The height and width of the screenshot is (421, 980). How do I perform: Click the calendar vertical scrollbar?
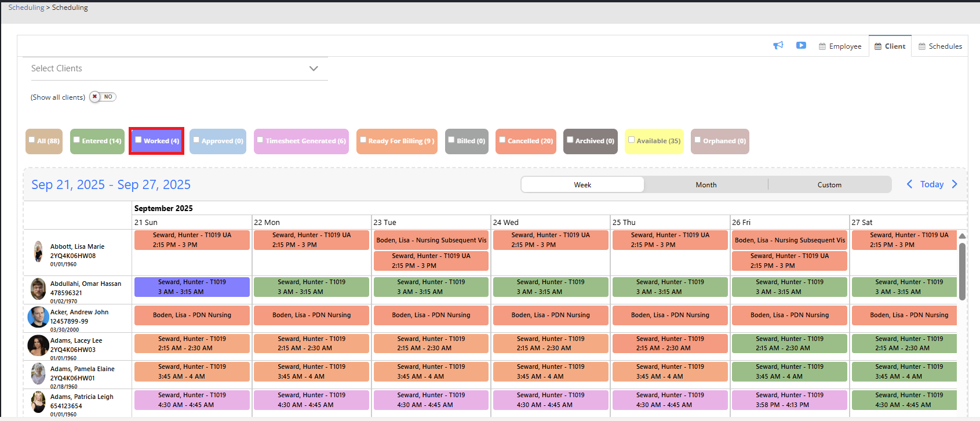coord(962,271)
